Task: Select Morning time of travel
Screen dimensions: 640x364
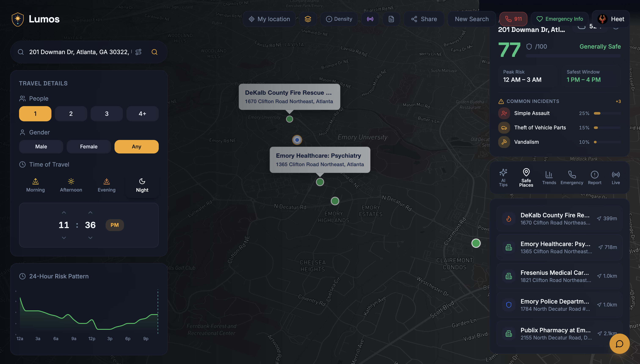Action: pos(36,185)
